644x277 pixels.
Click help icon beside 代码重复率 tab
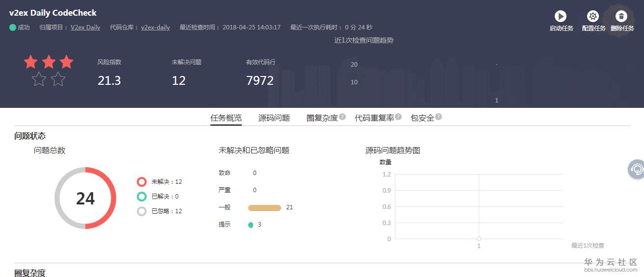coord(398,117)
